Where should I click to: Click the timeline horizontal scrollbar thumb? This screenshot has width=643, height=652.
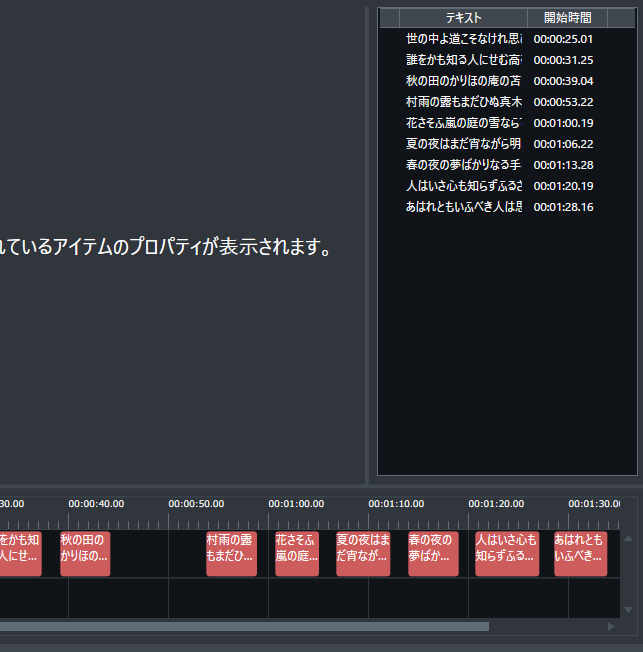(244, 627)
